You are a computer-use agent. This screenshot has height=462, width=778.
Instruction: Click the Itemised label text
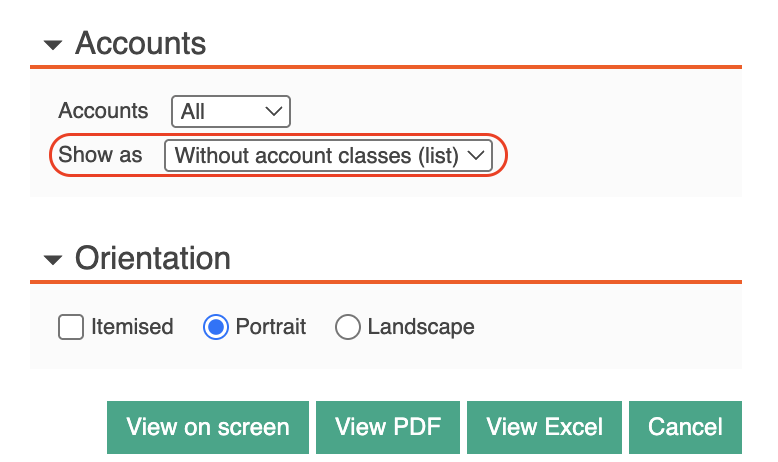tap(132, 327)
